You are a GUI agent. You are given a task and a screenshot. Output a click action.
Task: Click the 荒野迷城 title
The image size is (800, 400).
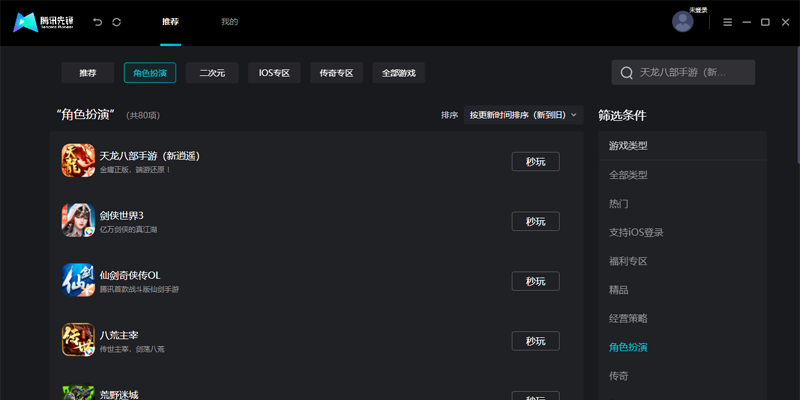(119, 395)
